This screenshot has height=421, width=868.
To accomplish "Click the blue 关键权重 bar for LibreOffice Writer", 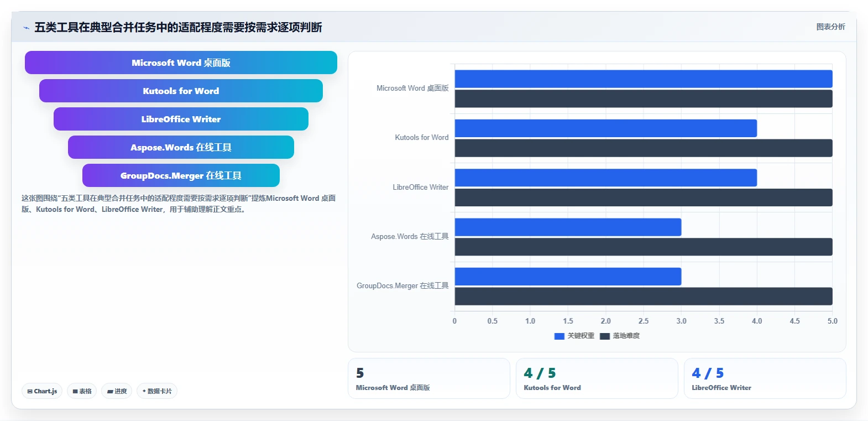I will click(606, 178).
